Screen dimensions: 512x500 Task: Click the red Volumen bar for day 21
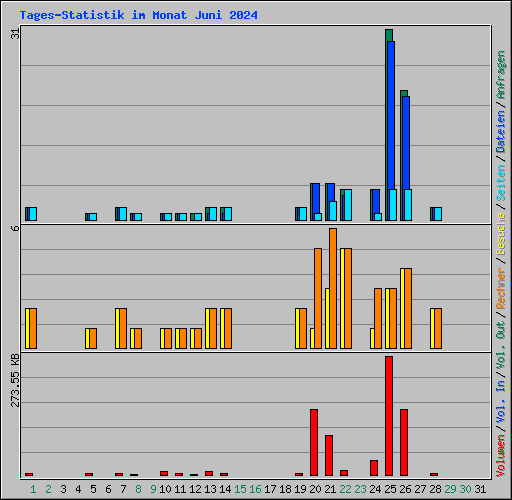tap(329, 455)
